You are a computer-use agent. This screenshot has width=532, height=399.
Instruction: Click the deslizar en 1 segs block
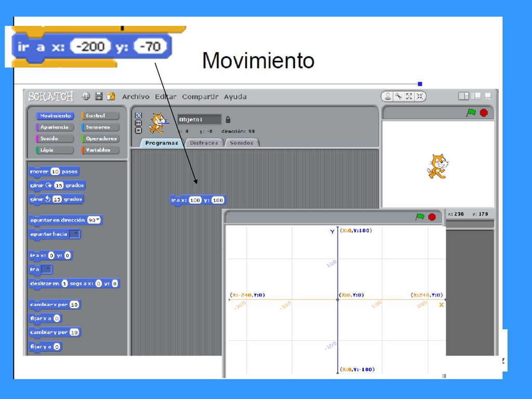click(74, 284)
